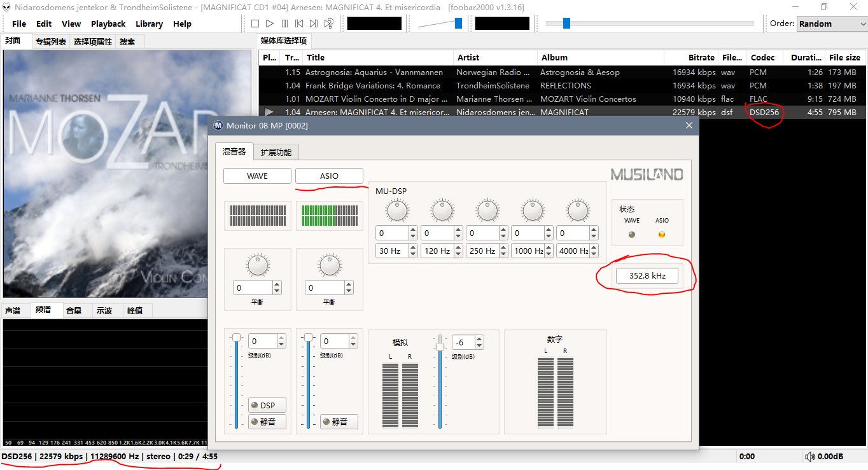Image resolution: width=868 pixels, height=470 pixels.
Task: Click the 352.8 kHz sample rate button
Action: [x=647, y=276]
